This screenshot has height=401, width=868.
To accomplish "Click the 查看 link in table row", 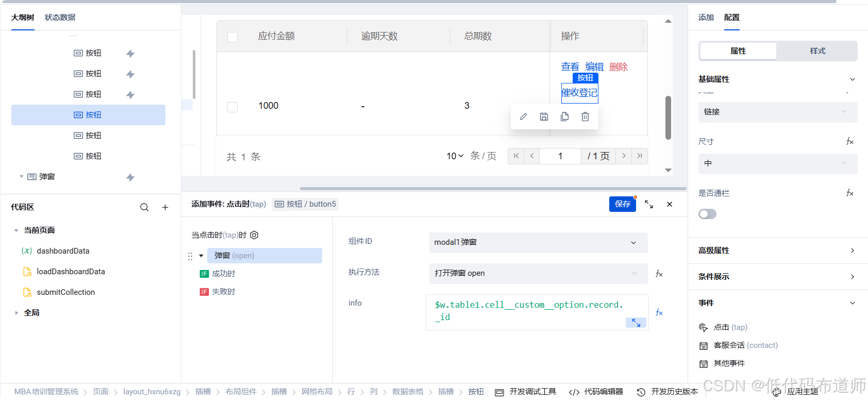I will tap(570, 66).
